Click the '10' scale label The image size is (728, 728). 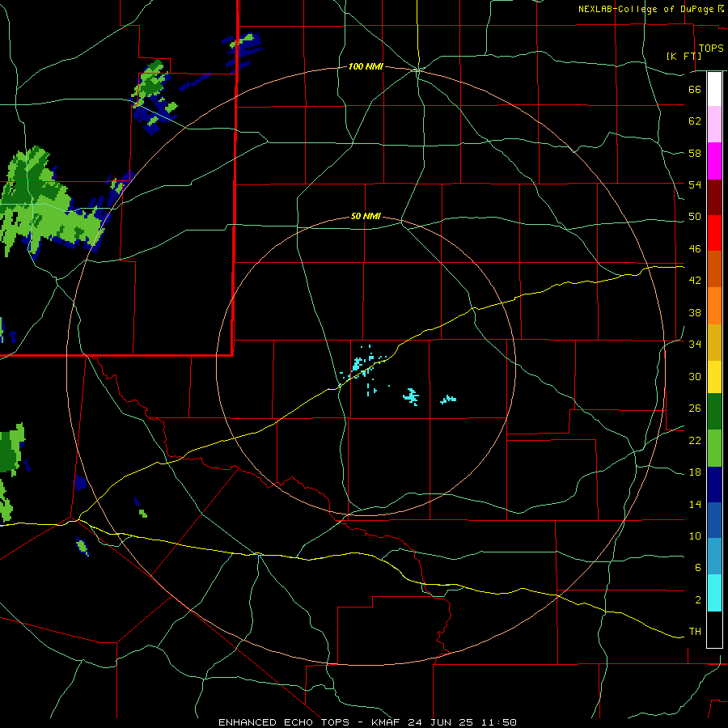pyautogui.click(x=695, y=536)
